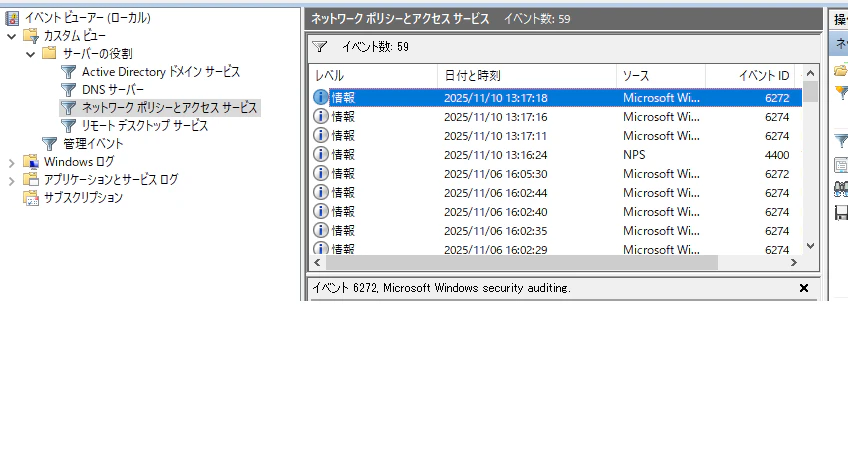Click the info icon of the 13:17:18 event
Image resolution: width=848 pixels, height=460 pixels.
(x=321, y=97)
